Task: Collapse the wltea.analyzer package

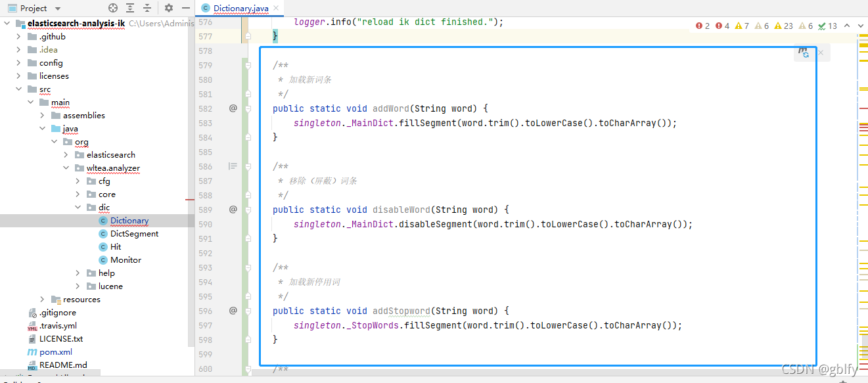Action: [x=66, y=168]
